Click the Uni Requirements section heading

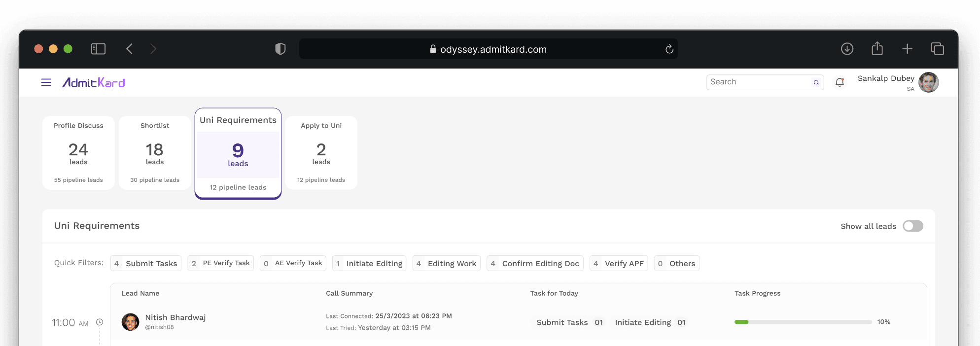click(x=97, y=226)
